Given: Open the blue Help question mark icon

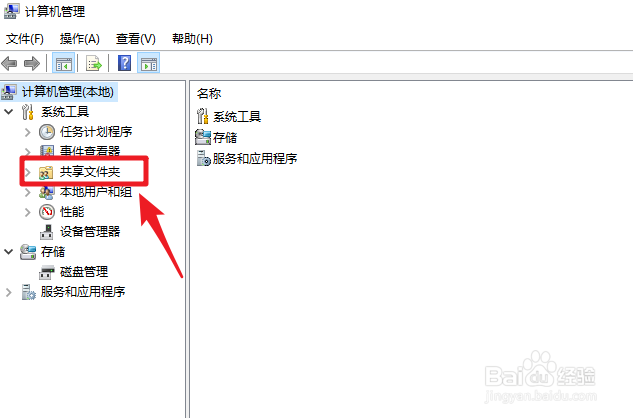Looking at the screenshot, I should tap(124, 63).
